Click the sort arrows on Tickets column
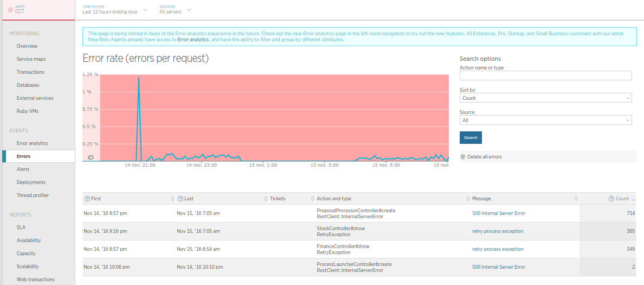The width and height of the screenshot is (644, 285). click(312, 199)
